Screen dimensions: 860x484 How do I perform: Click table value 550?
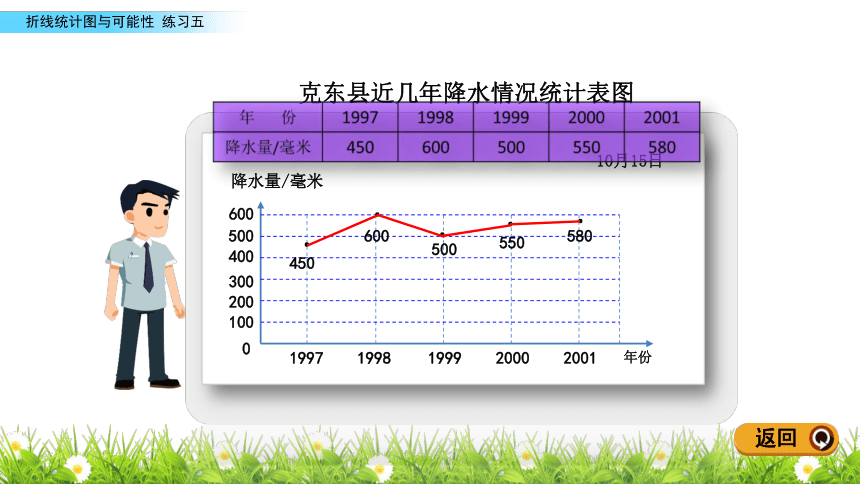point(586,147)
